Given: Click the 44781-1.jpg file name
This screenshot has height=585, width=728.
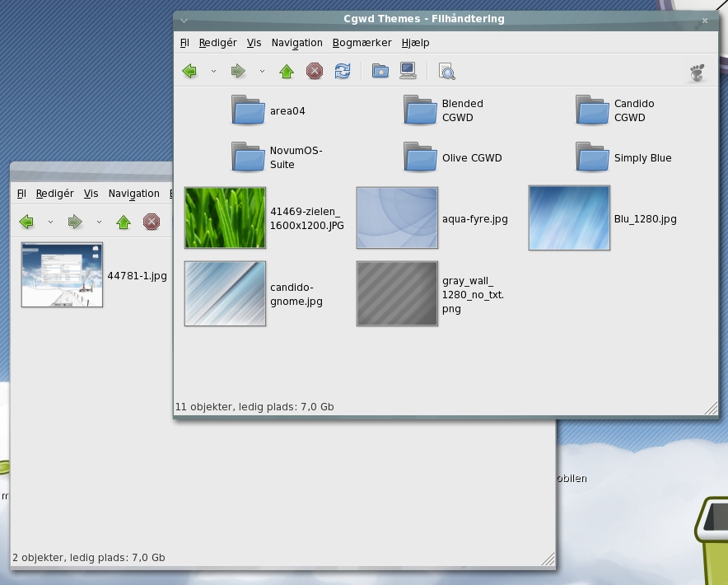Looking at the screenshot, I should point(137,276).
